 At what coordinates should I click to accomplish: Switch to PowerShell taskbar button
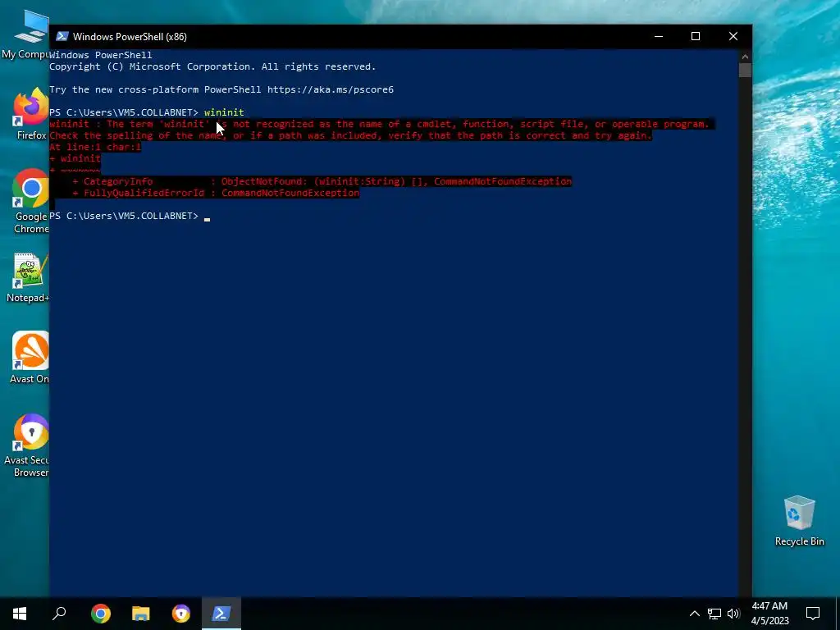pos(221,614)
